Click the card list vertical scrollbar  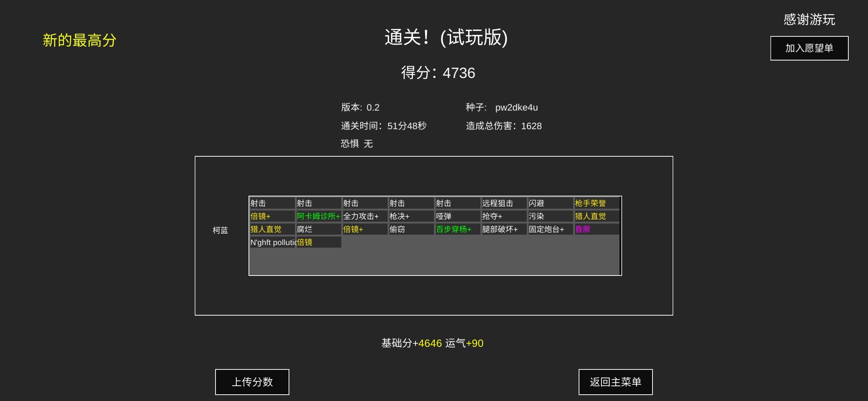coord(620,236)
